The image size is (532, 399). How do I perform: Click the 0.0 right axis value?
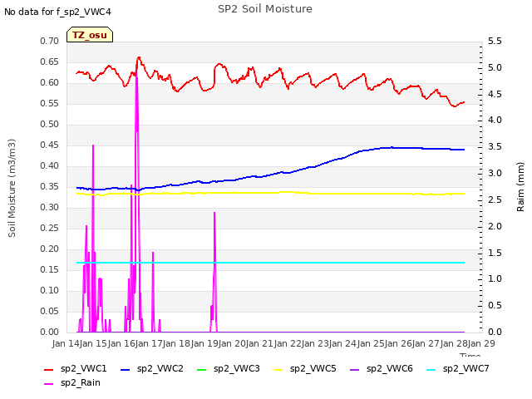click(x=495, y=332)
